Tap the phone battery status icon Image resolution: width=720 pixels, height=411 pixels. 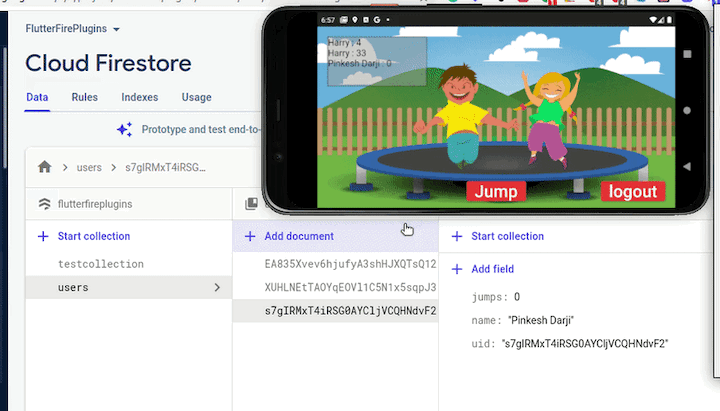(x=669, y=20)
